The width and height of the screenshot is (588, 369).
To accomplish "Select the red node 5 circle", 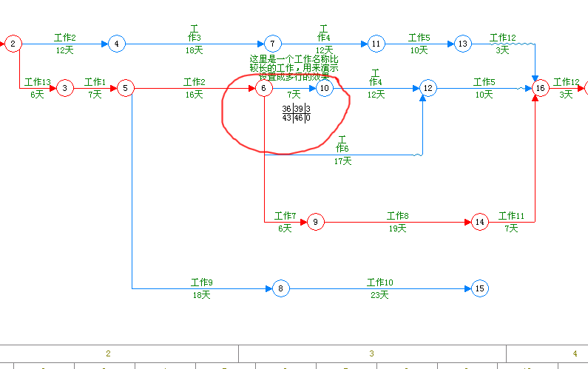I will [126, 88].
